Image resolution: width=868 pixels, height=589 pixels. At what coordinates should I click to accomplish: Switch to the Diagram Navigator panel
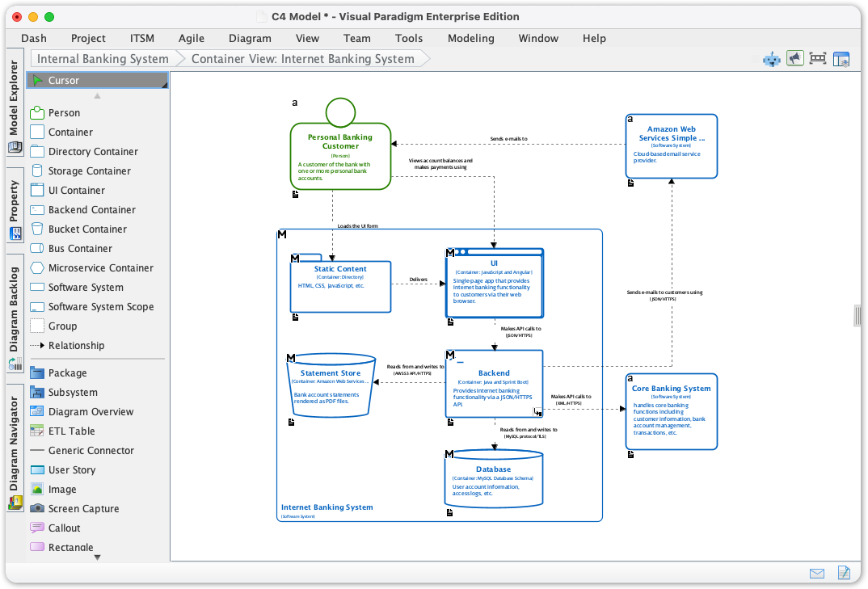[x=14, y=440]
